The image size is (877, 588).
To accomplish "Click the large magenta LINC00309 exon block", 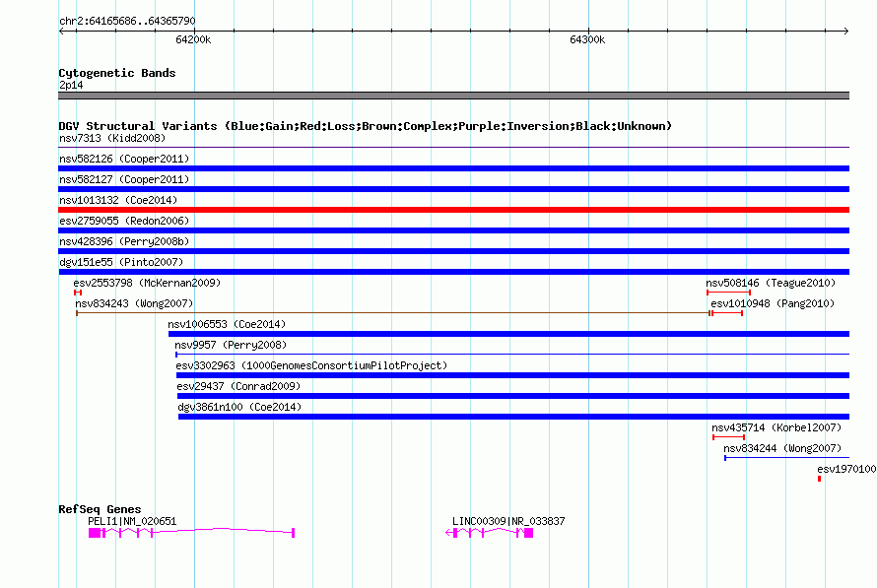I will [528, 533].
